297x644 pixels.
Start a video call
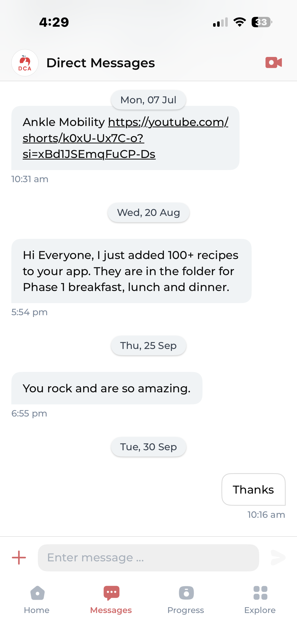click(274, 62)
